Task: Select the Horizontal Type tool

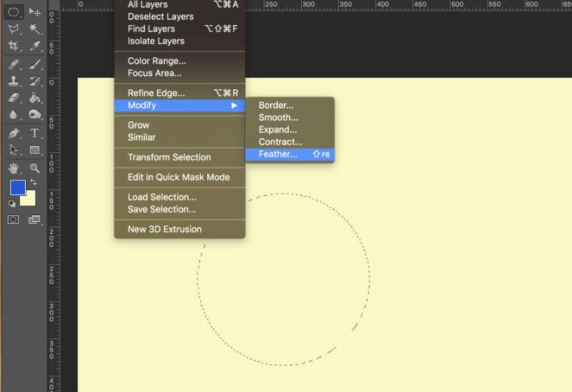Action: tap(34, 133)
